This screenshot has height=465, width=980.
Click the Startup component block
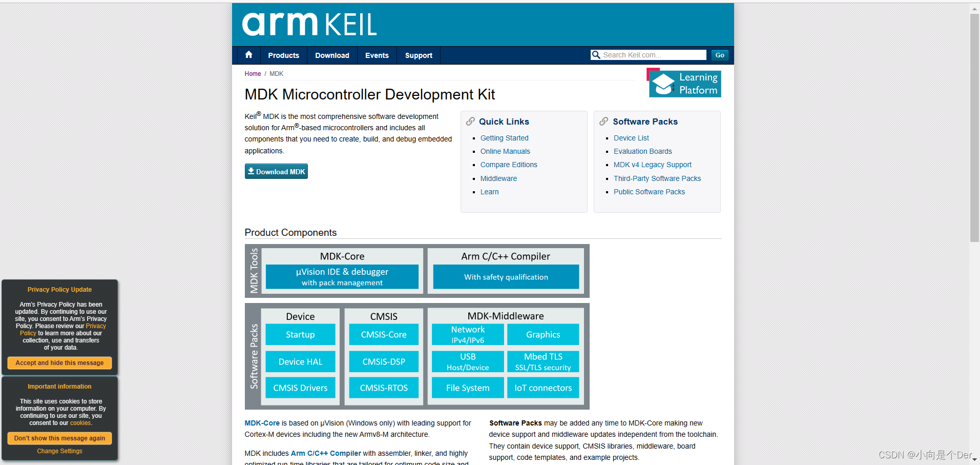click(300, 334)
